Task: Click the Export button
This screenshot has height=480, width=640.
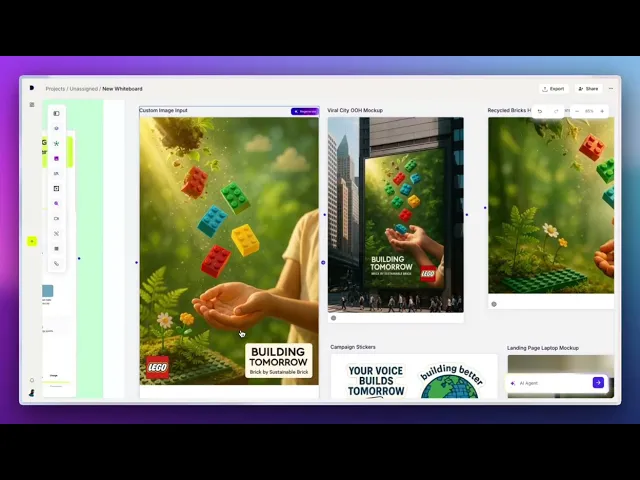Action: pyautogui.click(x=553, y=89)
